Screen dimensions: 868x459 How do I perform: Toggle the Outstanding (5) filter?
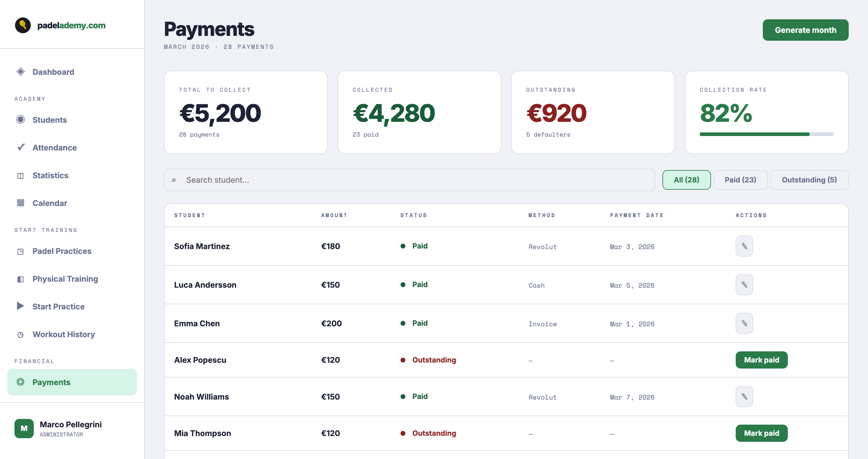810,180
